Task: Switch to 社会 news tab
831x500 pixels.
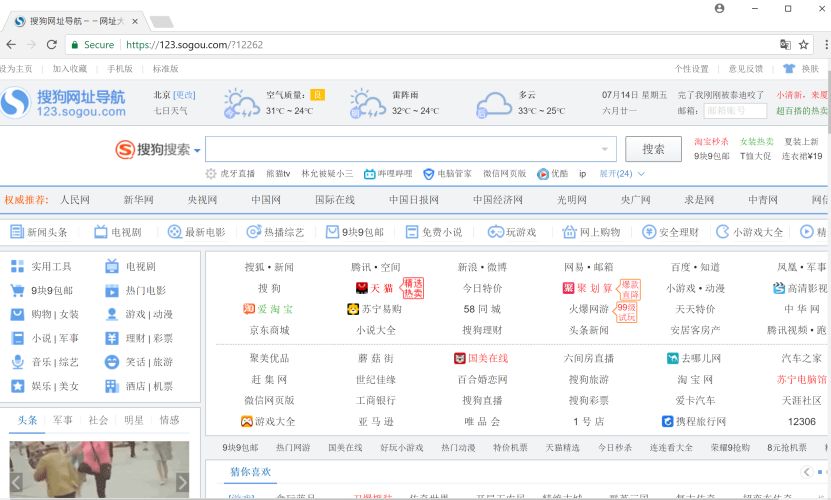Action: coord(98,420)
